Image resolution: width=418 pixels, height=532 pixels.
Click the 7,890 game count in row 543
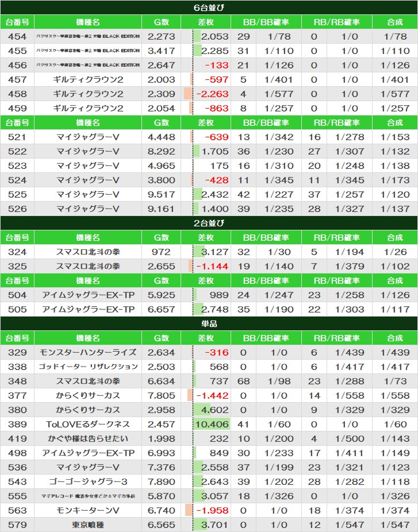pos(162,481)
